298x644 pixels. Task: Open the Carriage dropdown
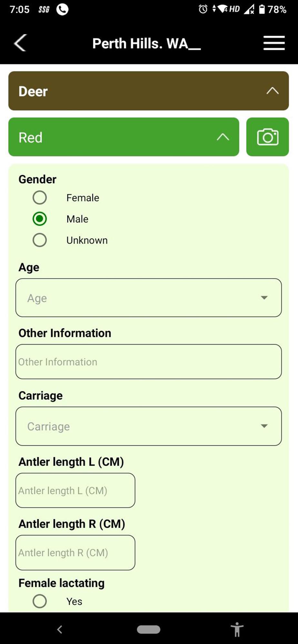148,426
